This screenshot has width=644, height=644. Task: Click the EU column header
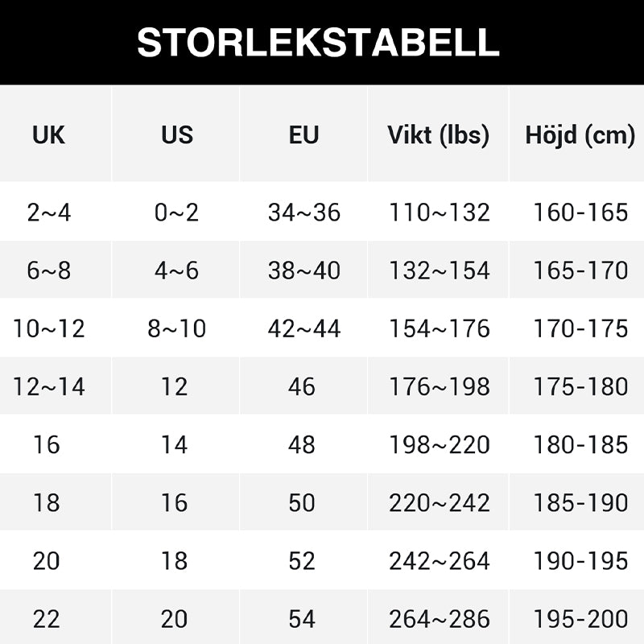click(x=303, y=135)
